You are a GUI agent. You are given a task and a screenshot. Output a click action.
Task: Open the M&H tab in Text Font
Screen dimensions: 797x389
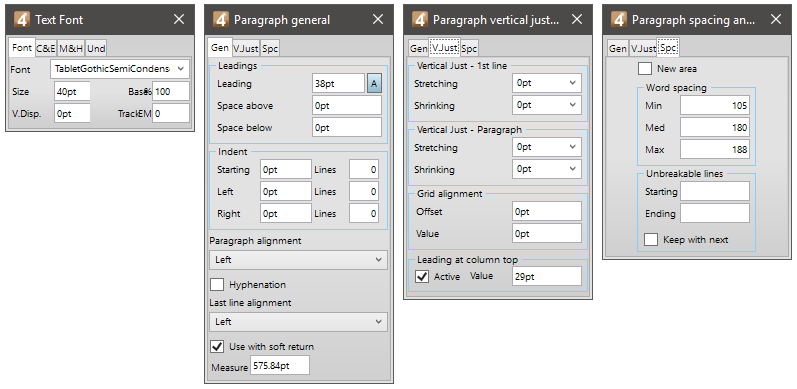pyautogui.click(x=71, y=48)
